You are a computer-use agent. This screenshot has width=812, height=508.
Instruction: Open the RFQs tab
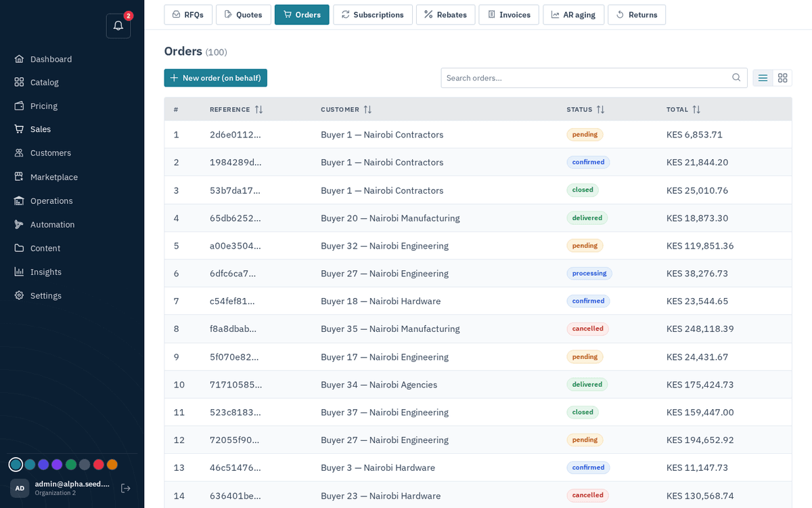[188, 15]
